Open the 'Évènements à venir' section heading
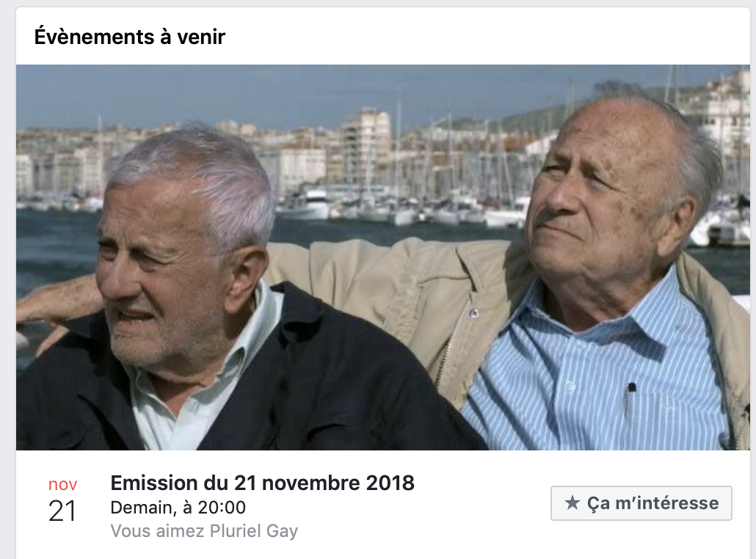 (x=130, y=37)
